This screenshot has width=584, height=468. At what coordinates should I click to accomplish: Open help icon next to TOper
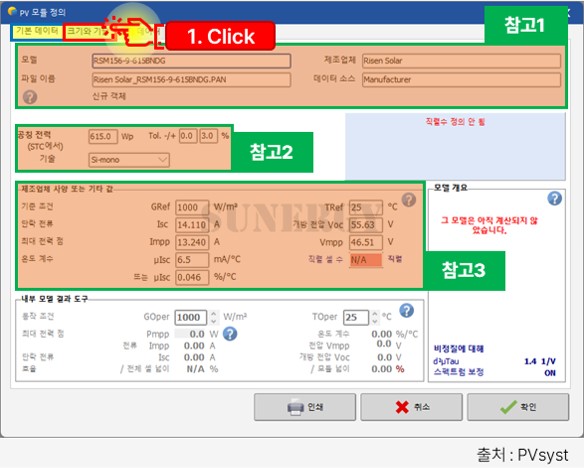tap(407, 311)
